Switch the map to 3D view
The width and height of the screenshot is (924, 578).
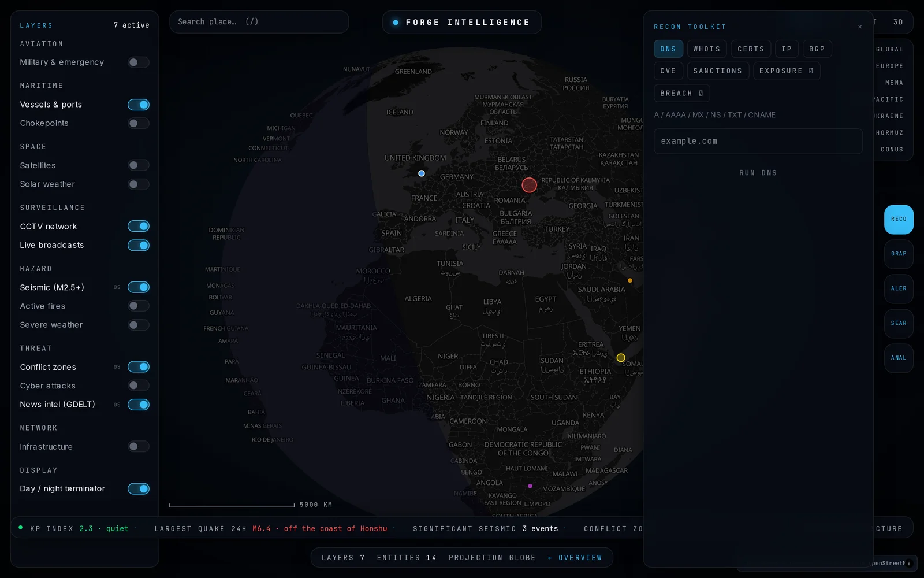(898, 22)
